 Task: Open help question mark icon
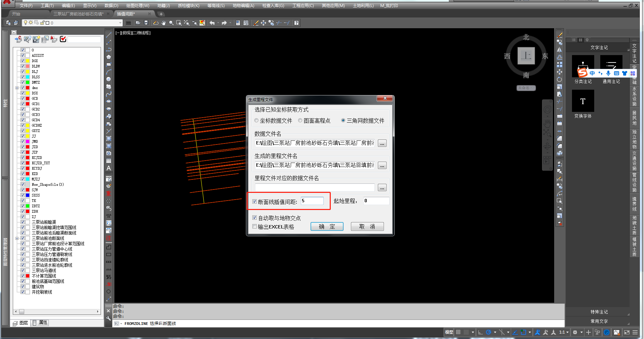[x=296, y=23]
